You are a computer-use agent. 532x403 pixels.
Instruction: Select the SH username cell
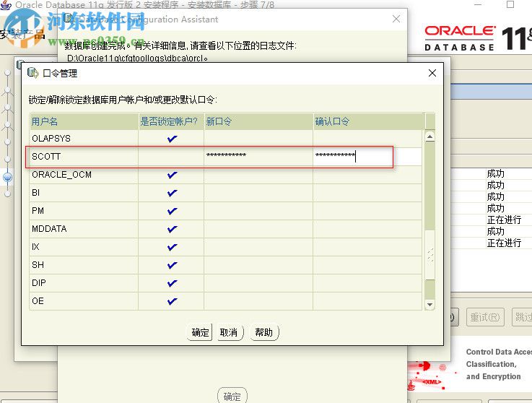84,265
